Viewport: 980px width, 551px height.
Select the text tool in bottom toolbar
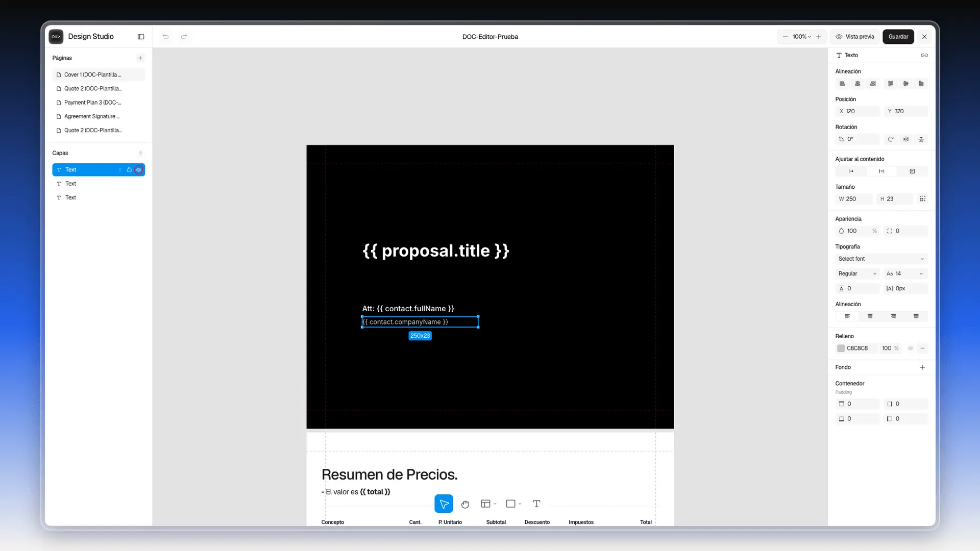click(536, 504)
